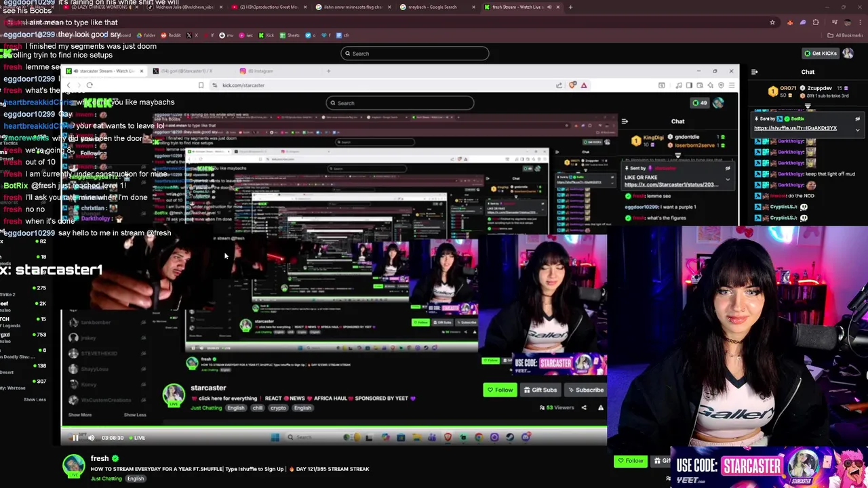Screen dimensions: 868x488
Task: Expand the LIKE OR FAKE pinned message
Action: tap(728, 180)
